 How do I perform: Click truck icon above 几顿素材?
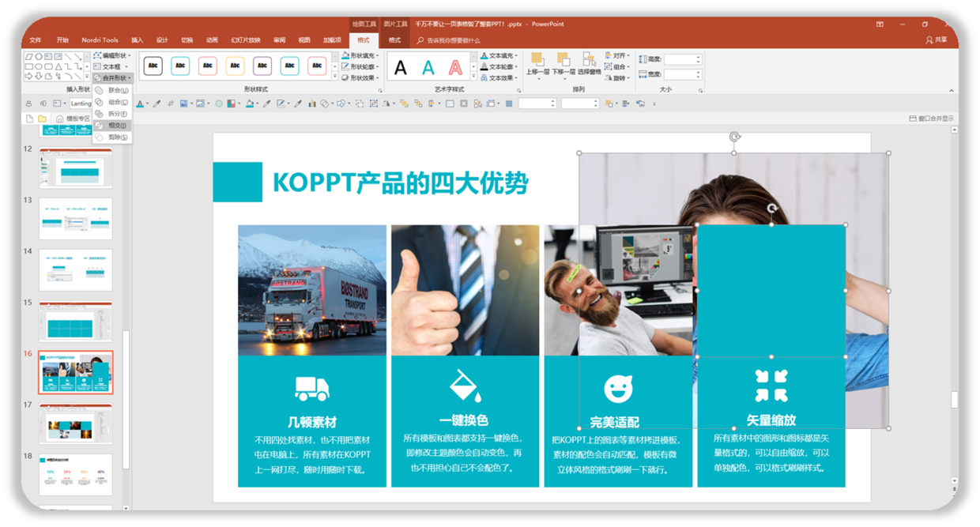coord(311,387)
